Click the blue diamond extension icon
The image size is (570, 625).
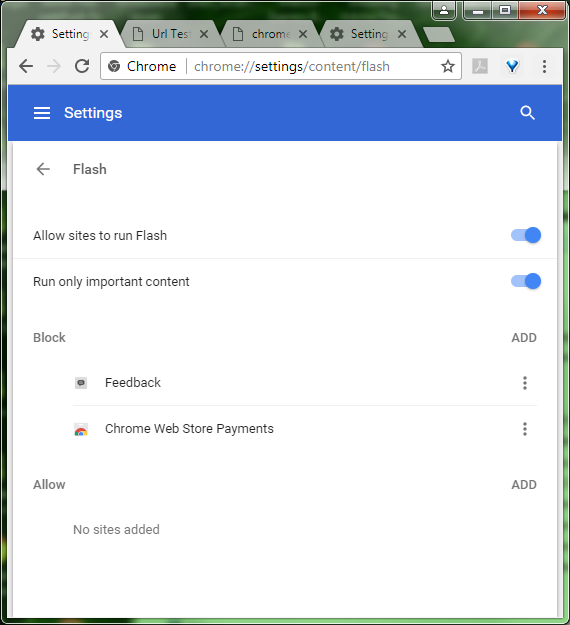pyautogui.click(x=512, y=66)
